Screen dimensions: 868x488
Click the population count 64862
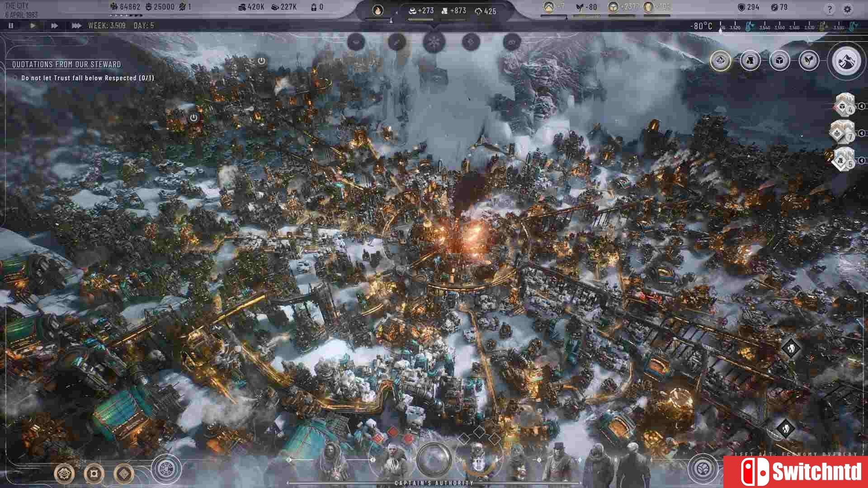125,7
